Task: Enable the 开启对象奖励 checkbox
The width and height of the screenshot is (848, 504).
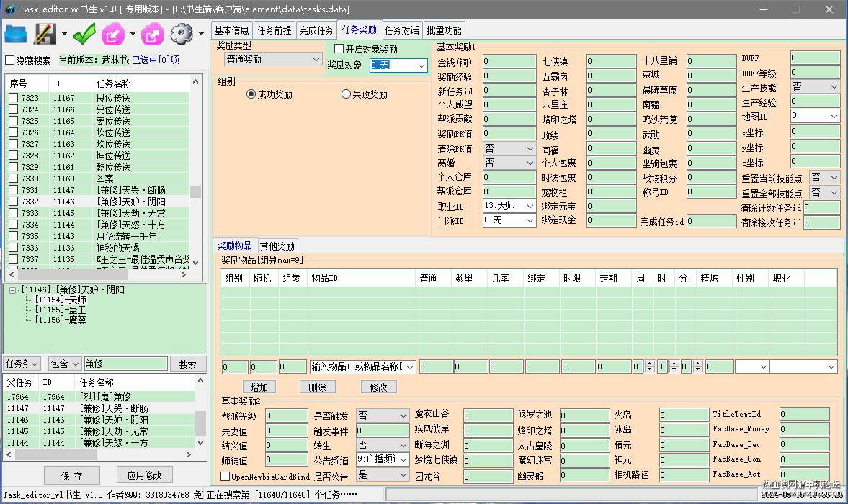Action: 339,49
